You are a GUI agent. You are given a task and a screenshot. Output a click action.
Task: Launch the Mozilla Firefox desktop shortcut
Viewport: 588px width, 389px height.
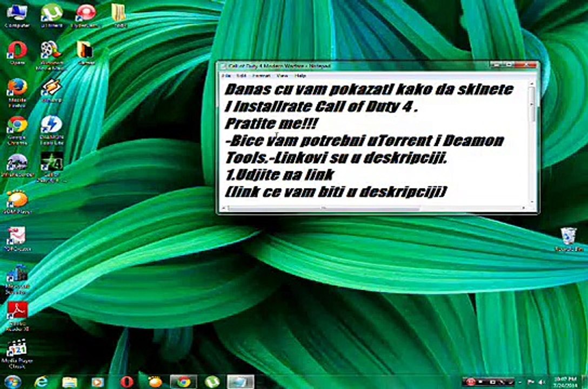coord(17,93)
